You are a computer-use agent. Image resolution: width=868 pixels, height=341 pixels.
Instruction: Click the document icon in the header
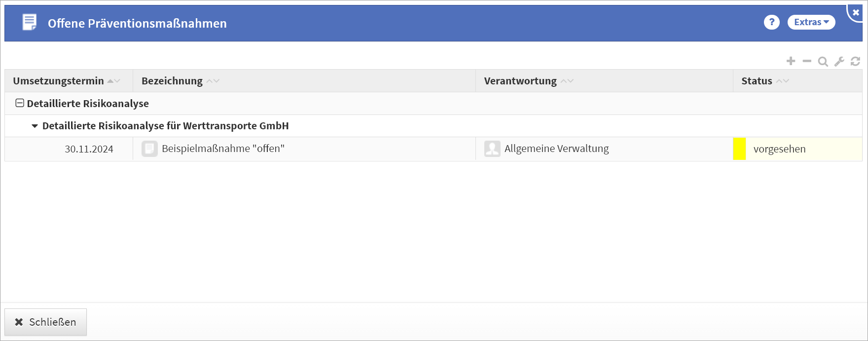(x=30, y=23)
